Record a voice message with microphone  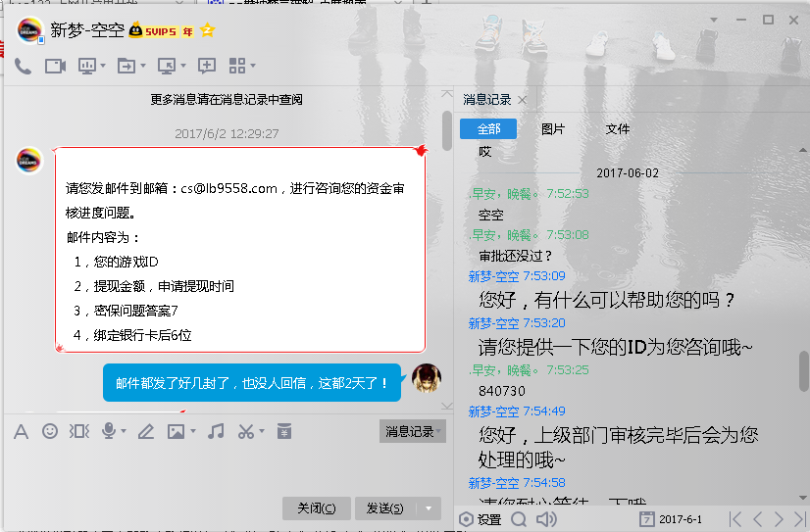(x=109, y=431)
